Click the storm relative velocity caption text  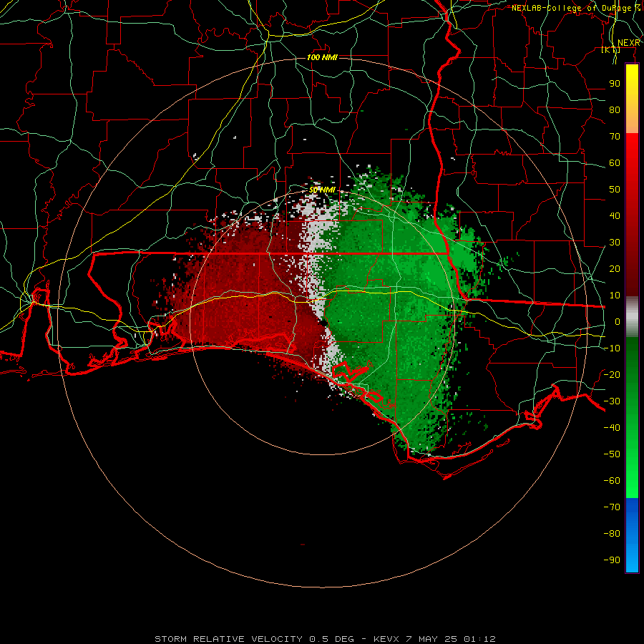click(x=325, y=639)
